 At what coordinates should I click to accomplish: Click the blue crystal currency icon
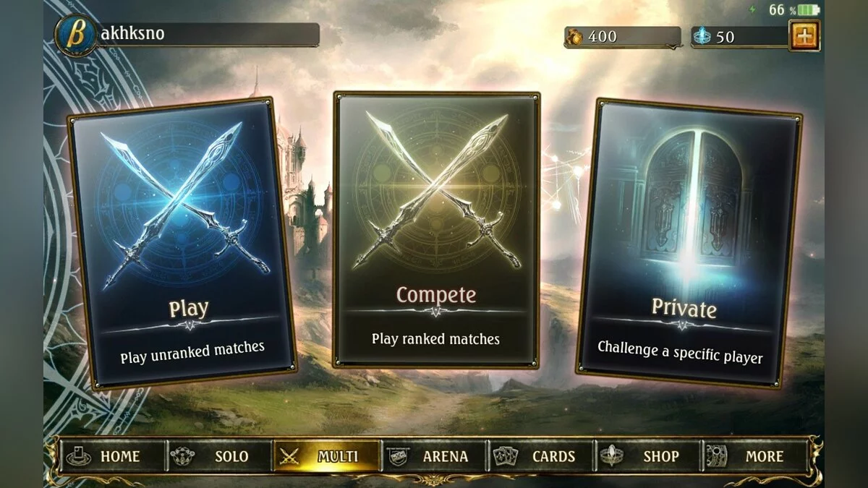click(x=702, y=36)
